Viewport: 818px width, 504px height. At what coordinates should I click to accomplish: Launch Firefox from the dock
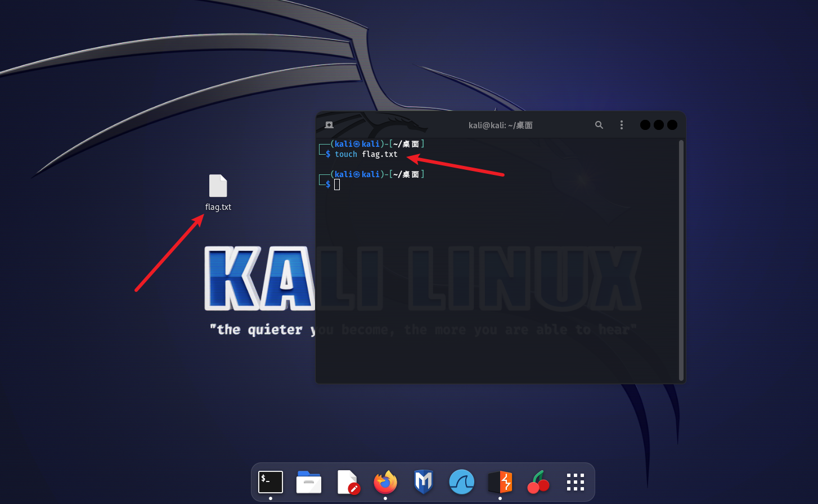(x=385, y=482)
